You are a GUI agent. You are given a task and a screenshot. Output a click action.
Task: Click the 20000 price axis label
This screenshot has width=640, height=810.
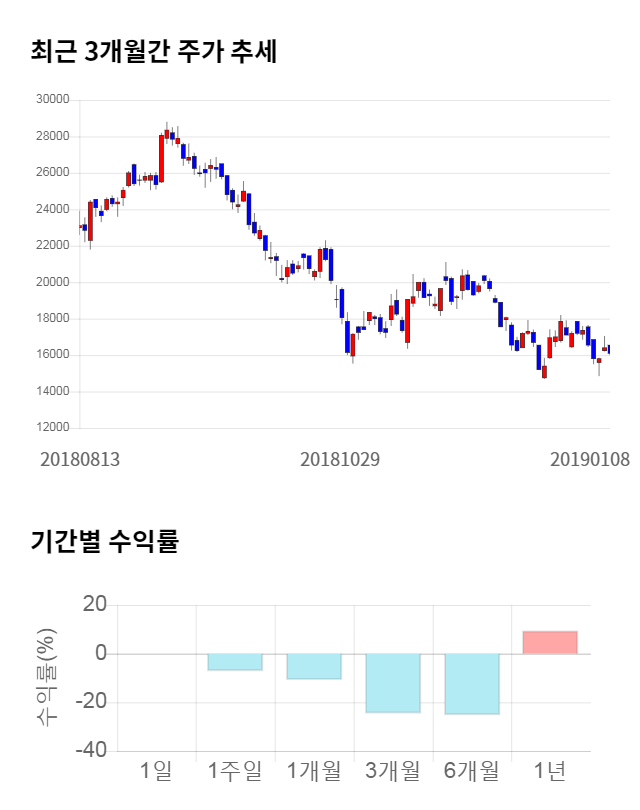51,282
